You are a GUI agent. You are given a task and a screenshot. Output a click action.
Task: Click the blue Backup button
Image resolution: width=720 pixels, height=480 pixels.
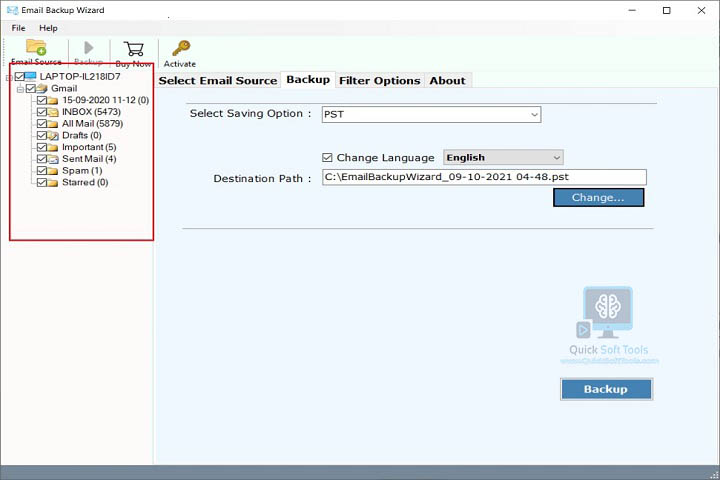tap(606, 389)
